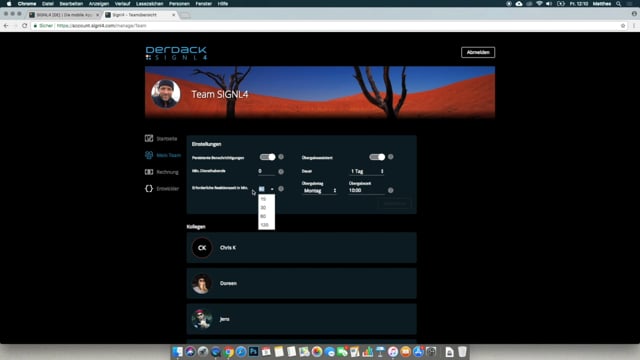Open Photos from the Dock
This screenshot has height=360, width=640.
[x=317, y=351]
